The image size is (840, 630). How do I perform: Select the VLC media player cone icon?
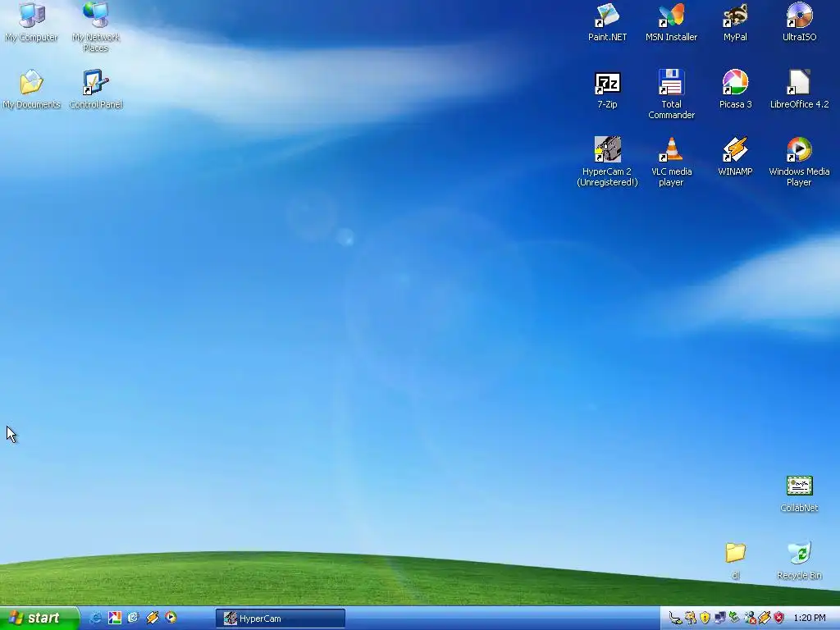point(671,162)
